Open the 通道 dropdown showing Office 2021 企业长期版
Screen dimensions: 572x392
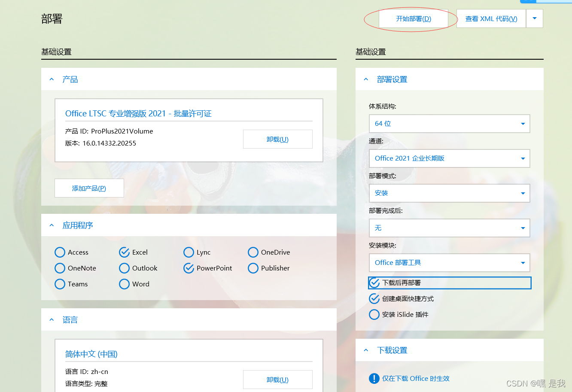(450, 158)
